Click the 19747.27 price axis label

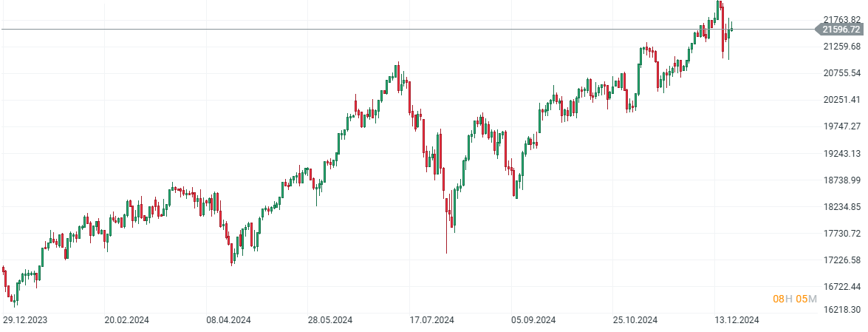coord(841,126)
